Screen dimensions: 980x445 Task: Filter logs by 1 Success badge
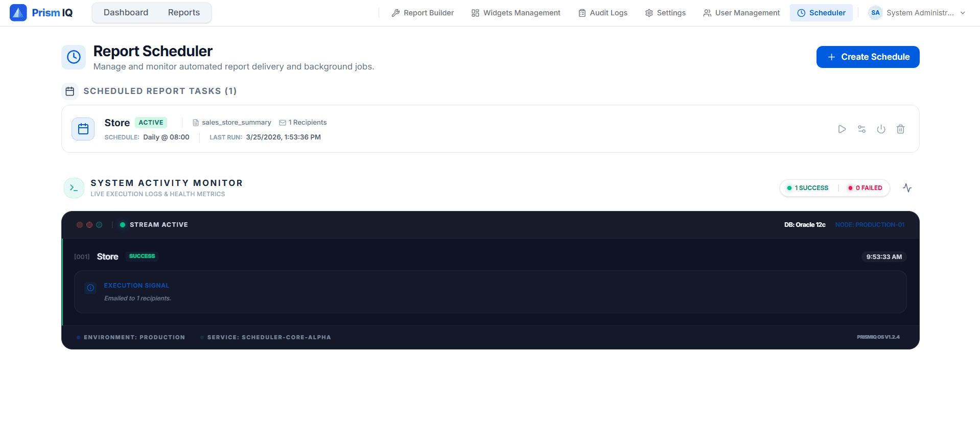808,188
